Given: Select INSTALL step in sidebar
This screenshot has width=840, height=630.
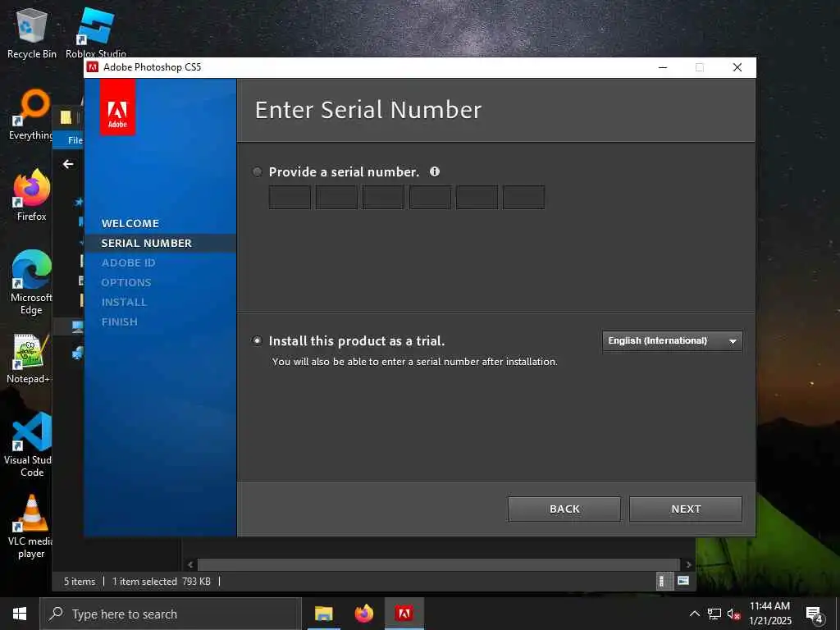Looking at the screenshot, I should (125, 302).
